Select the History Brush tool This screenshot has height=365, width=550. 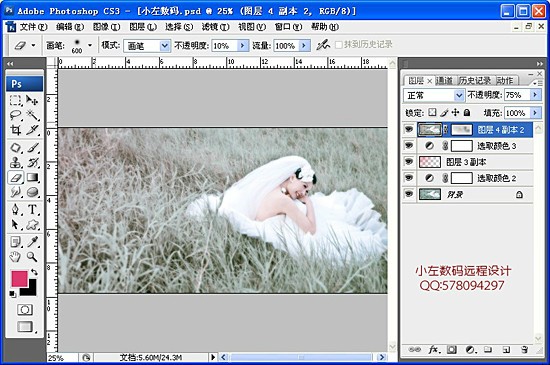click(32, 162)
